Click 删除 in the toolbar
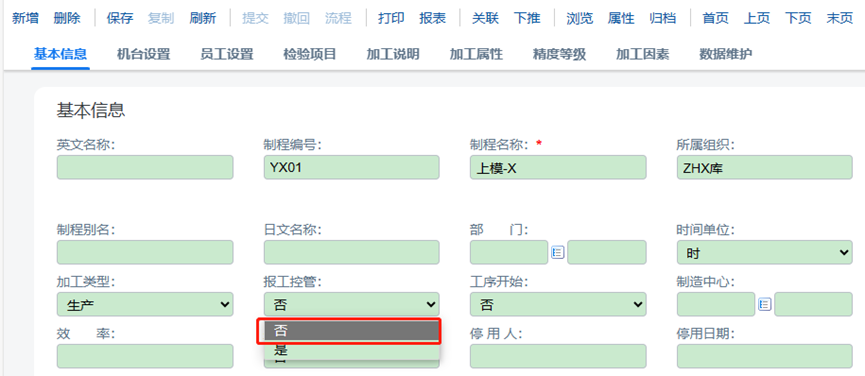865x376 pixels. [x=67, y=18]
